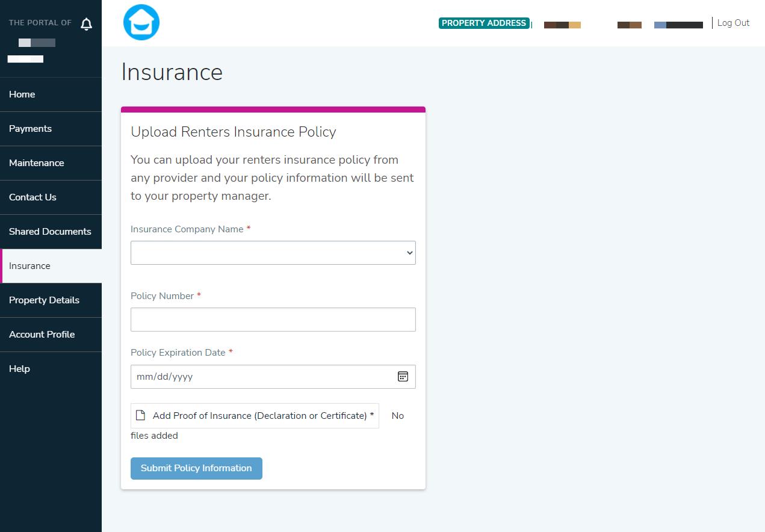Open Account Profile
Viewport: 765px width, 532px height.
coord(42,335)
